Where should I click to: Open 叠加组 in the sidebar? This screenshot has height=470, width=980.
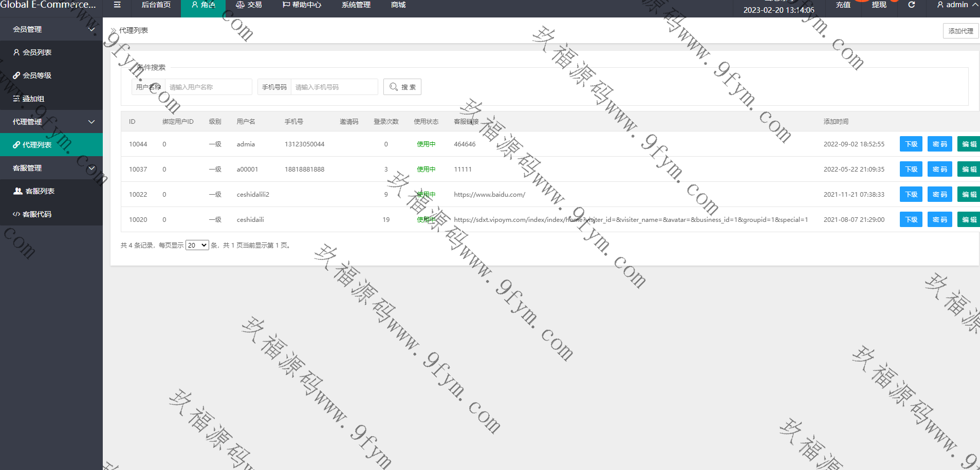[x=33, y=99]
